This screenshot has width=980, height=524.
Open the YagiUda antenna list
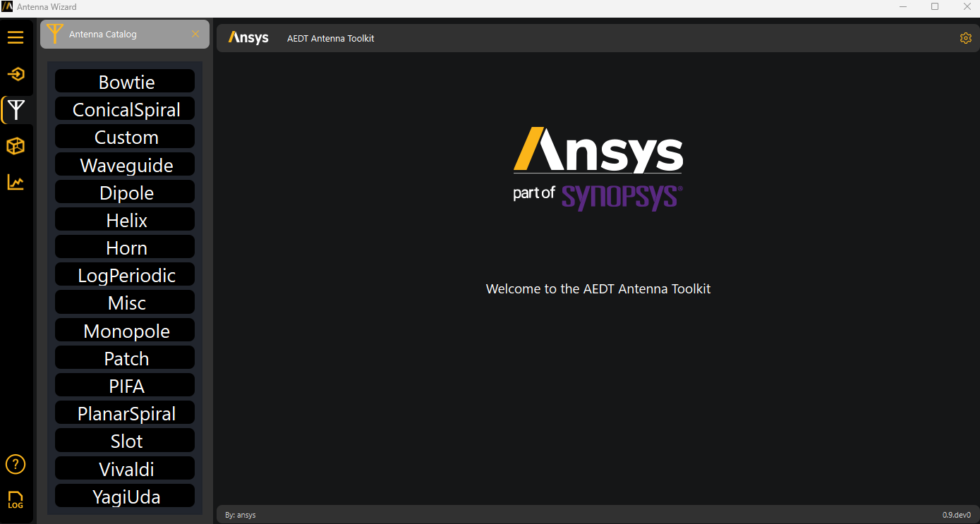(125, 496)
